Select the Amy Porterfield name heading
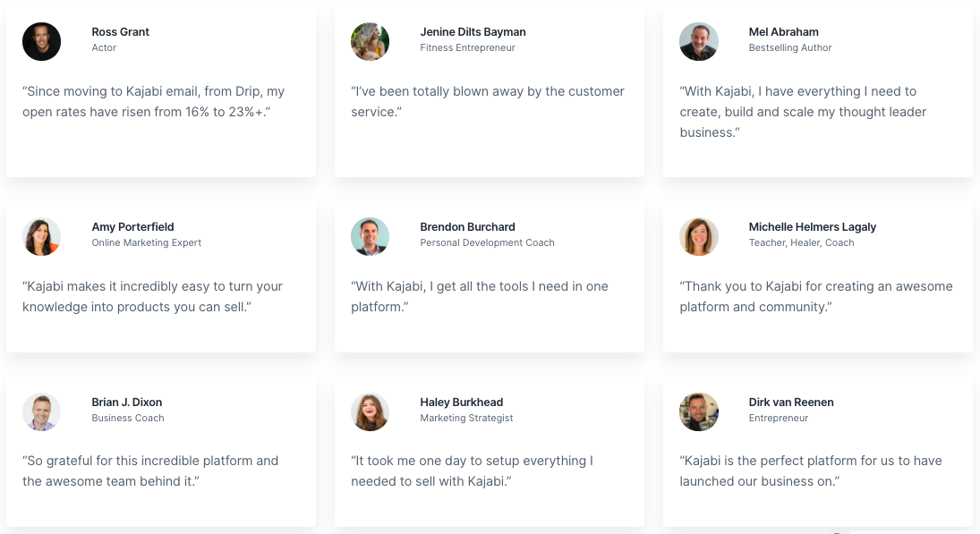Screen dimensions: 980x534 (x=132, y=227)
